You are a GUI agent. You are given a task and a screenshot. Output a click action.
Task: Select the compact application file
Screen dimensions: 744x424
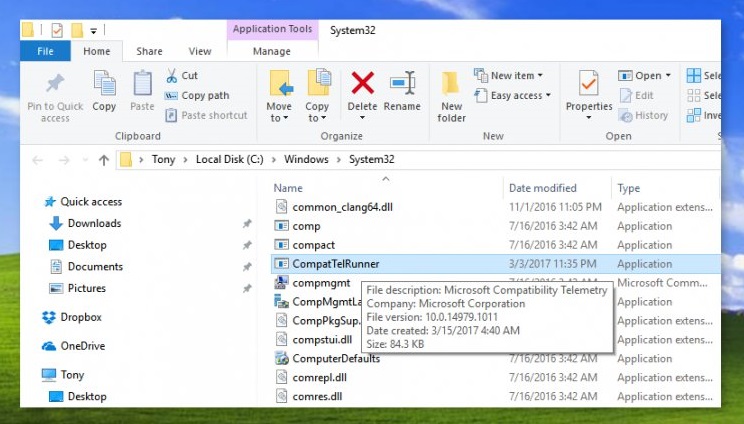pyautogui.click(x=314, y=245)
